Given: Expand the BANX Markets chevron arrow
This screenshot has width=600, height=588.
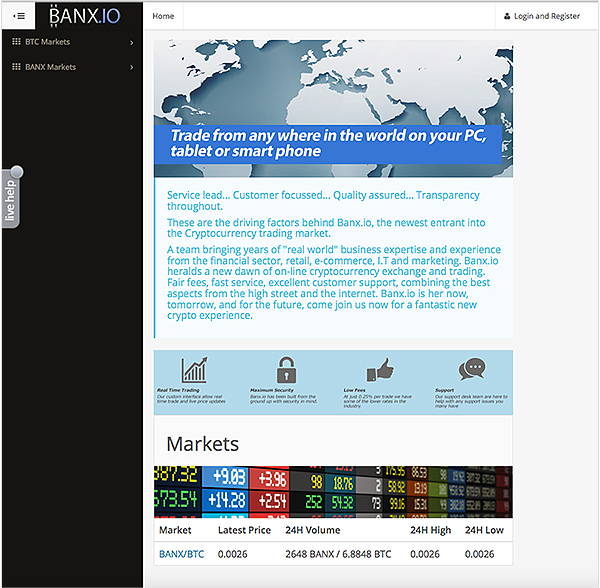Looking at the screenshot, I should [132, 67].
